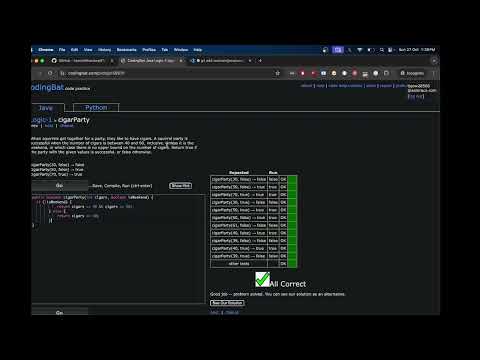The width and height of the screenshot is (480, 360).
Task: Open the Extensions puzzle icon
Action: pyautogui.click(x=386, y=73)
